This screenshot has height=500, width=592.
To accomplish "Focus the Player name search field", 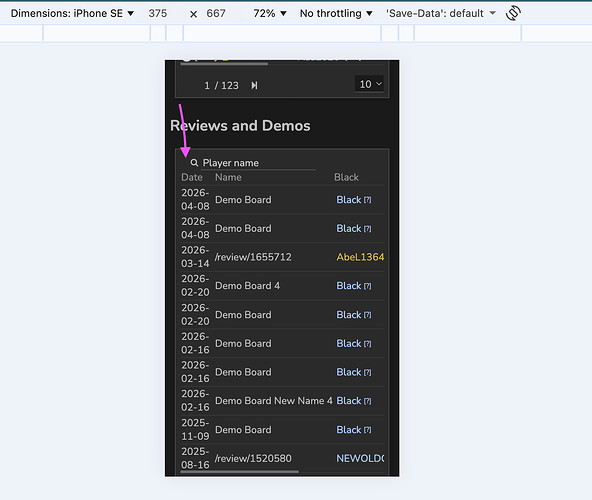I will click(258, 163).
